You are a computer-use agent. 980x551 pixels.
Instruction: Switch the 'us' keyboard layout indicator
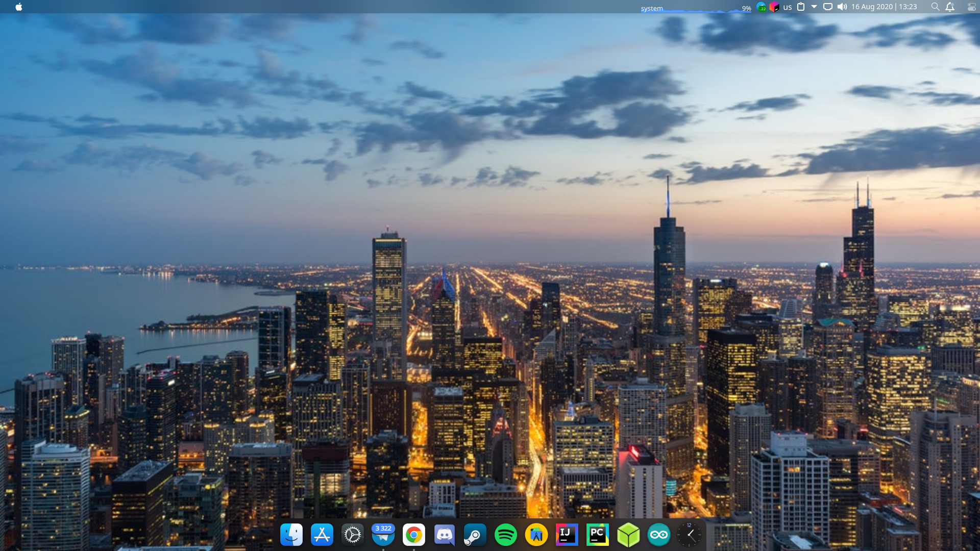click(788, 7)
